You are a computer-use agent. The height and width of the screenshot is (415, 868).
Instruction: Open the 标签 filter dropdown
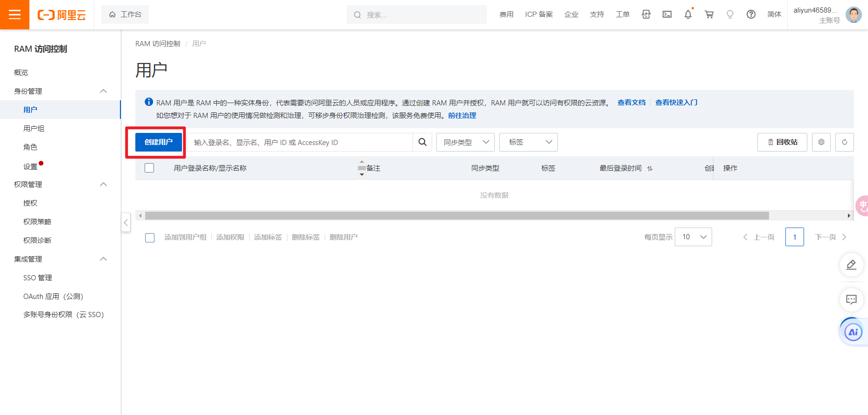pyautogui.click(x=528, y=142)
